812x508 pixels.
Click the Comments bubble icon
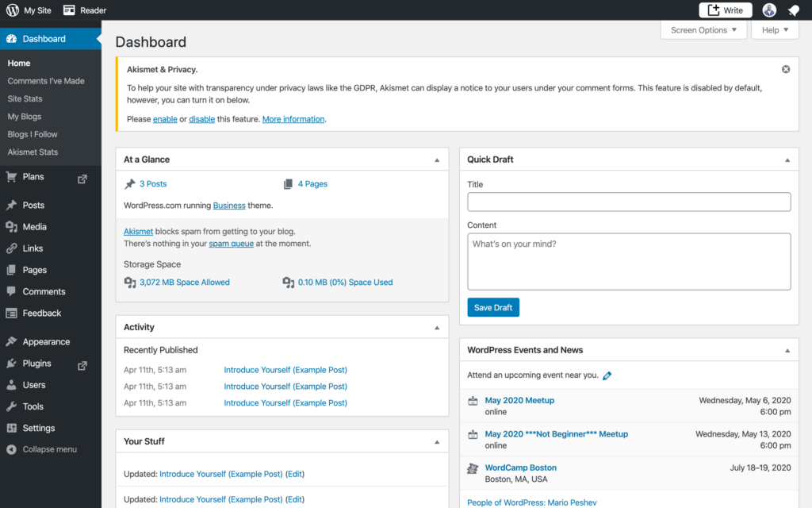point(11,291)
